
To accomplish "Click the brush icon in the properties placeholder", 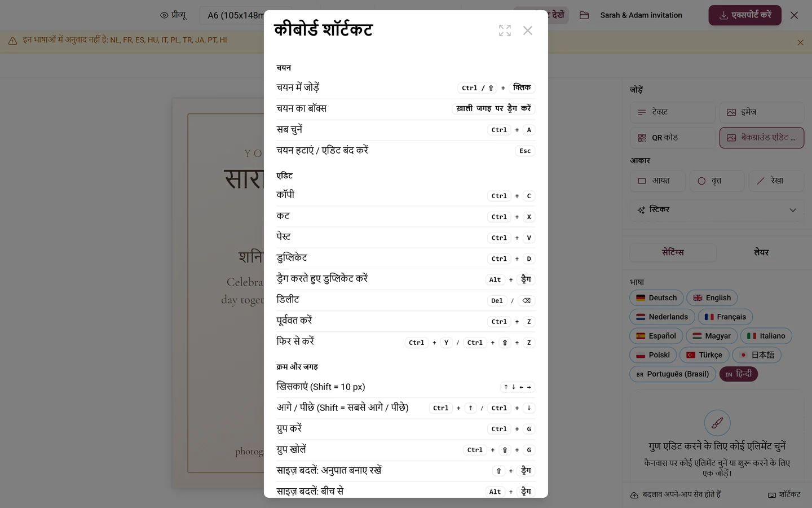I will 717,423.
